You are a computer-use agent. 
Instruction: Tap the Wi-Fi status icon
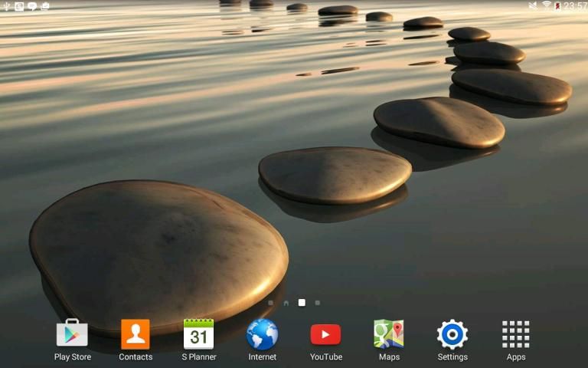[547, 6]
